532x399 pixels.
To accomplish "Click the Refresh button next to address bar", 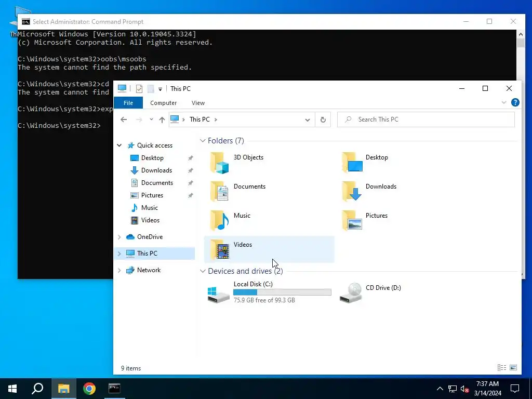I will [x=323, y=119].
